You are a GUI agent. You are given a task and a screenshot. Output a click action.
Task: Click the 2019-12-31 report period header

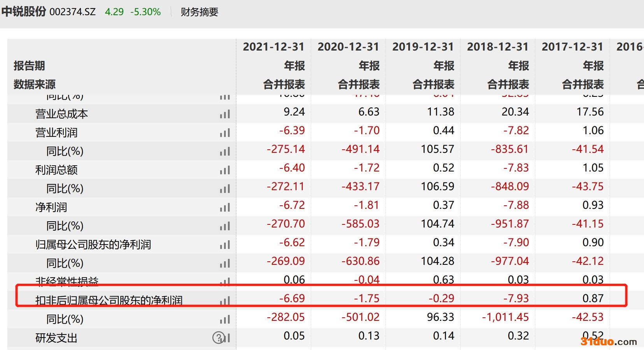[423, 47]
